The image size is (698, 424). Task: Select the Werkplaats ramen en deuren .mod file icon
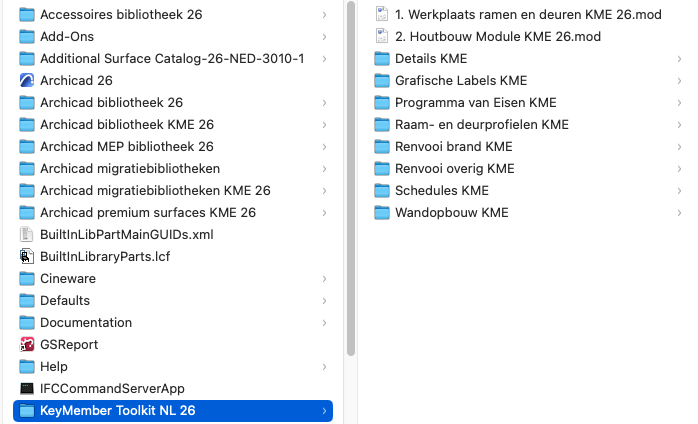point(381,14)
